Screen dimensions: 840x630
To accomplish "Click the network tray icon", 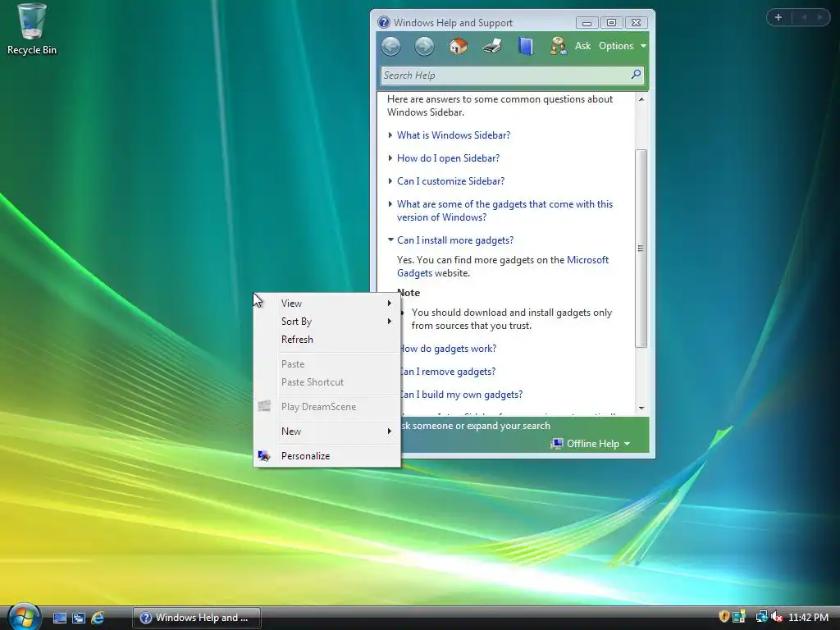I will [760, 617].
